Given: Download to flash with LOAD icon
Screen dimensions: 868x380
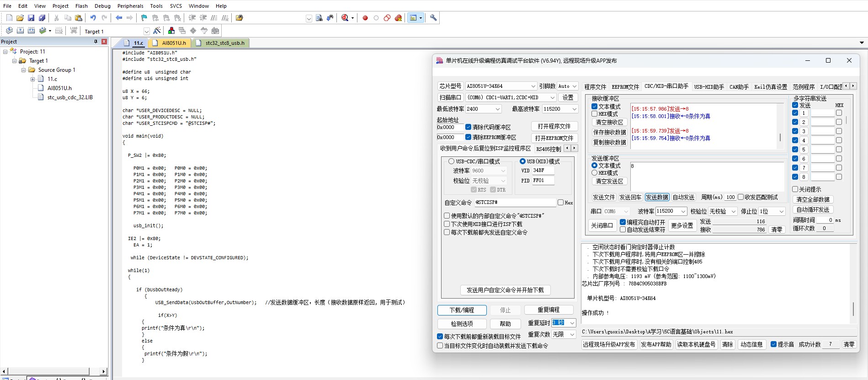Looking at the screenshot, I should coord(74,31).
